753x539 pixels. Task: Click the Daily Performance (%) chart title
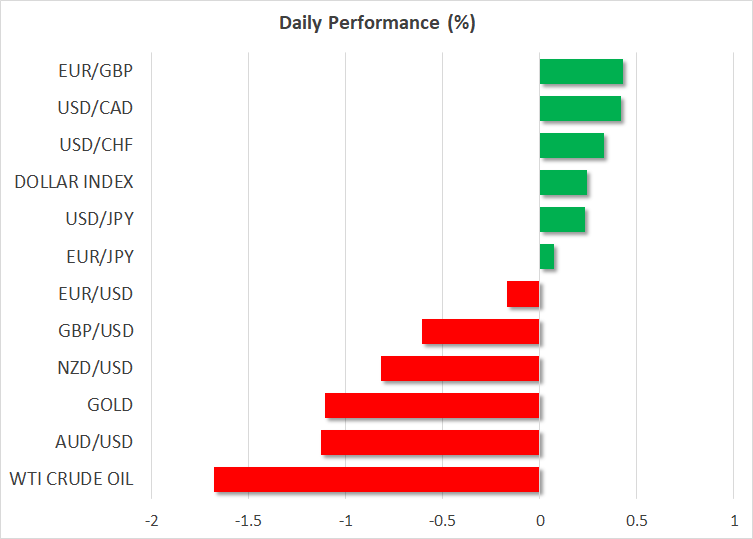376,24
